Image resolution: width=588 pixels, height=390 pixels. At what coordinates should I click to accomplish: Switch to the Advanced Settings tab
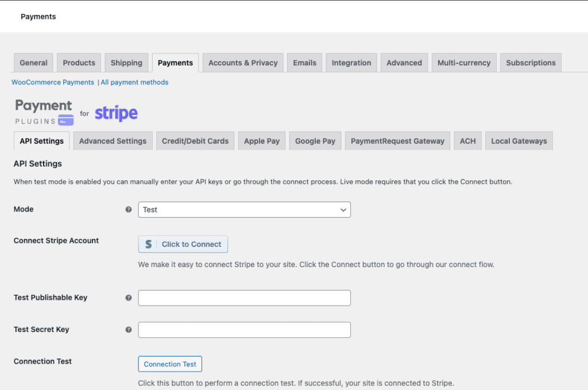coord(113,141)
